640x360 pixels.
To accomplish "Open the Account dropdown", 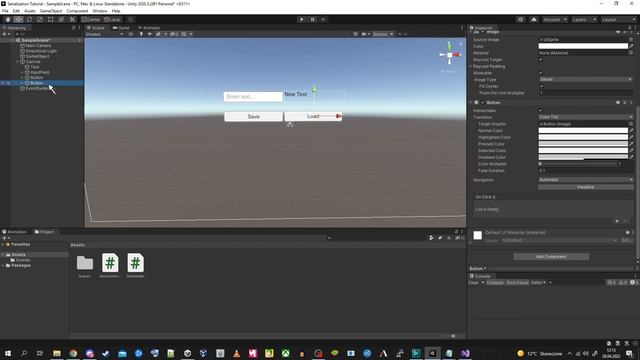I will tap(555, 20).
